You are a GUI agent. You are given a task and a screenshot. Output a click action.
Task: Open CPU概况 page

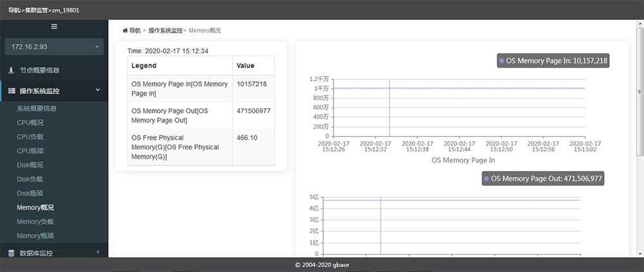coord(30,122)
